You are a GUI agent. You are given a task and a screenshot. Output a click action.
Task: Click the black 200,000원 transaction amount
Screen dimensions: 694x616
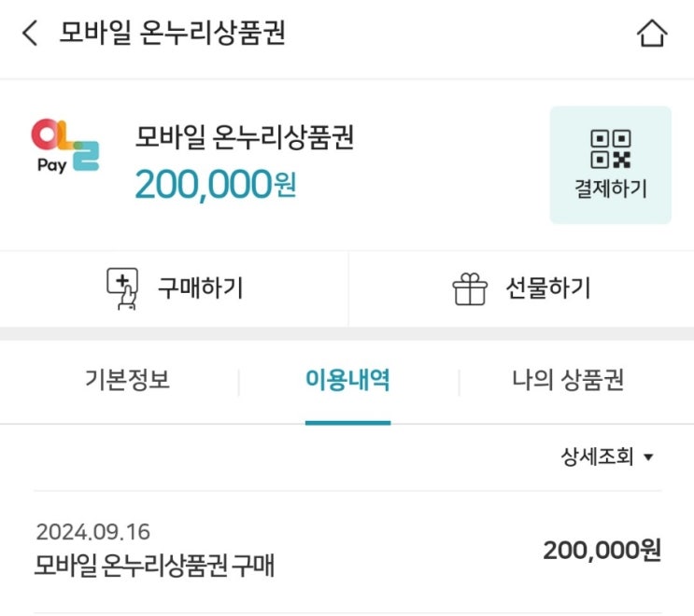click(602, 551)
